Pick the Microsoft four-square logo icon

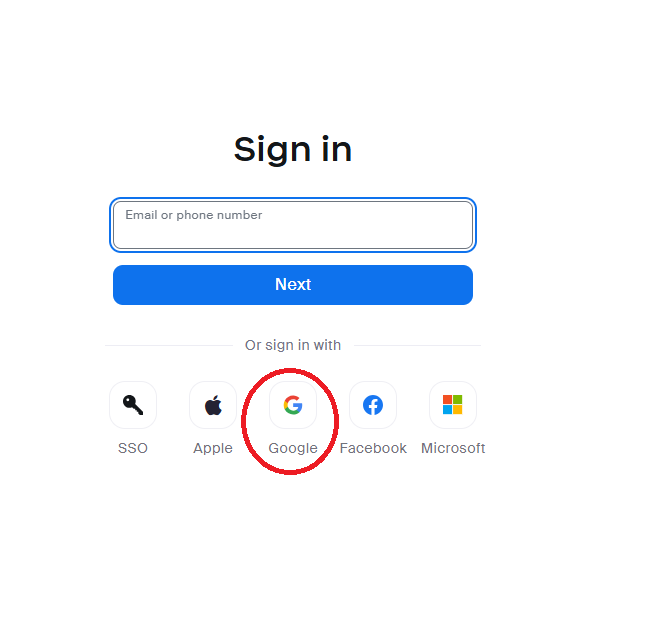click(453, 405)
